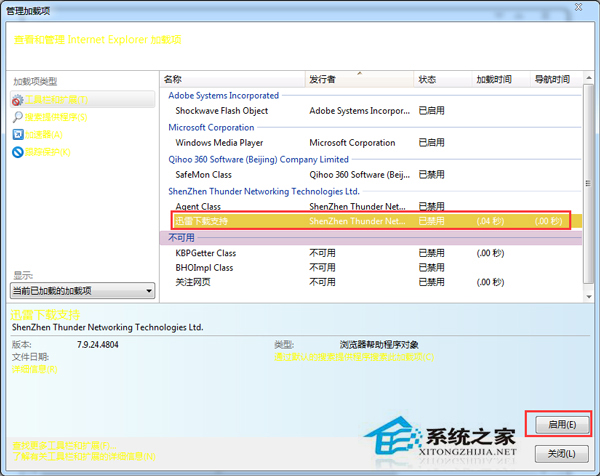The height and width of the screenshot is (476, 600).
Task: Select the Windows Media Player add-on
Action: pyautogui.click(x=217, y=142)
